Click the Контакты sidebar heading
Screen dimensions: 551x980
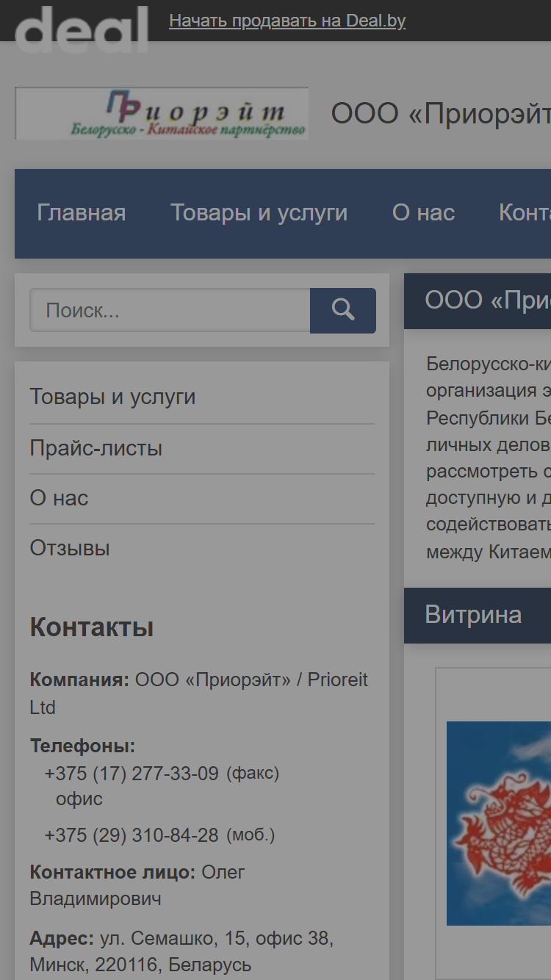point(92,627)
